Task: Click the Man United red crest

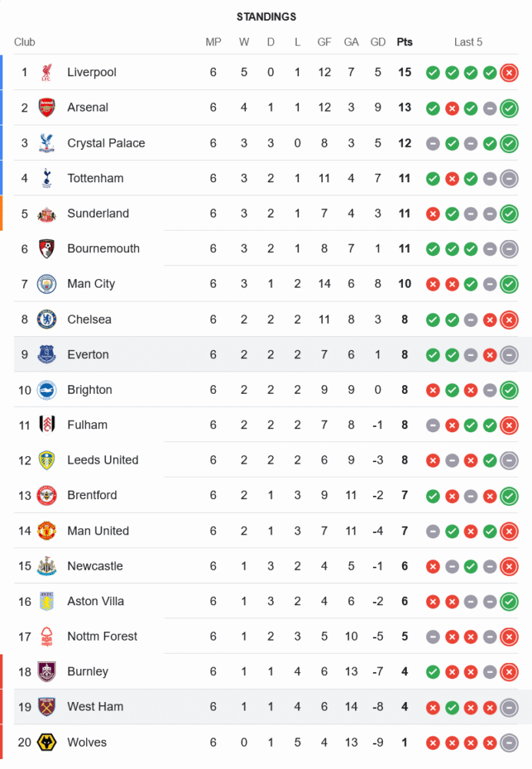Action: click(x=47, y=531)
